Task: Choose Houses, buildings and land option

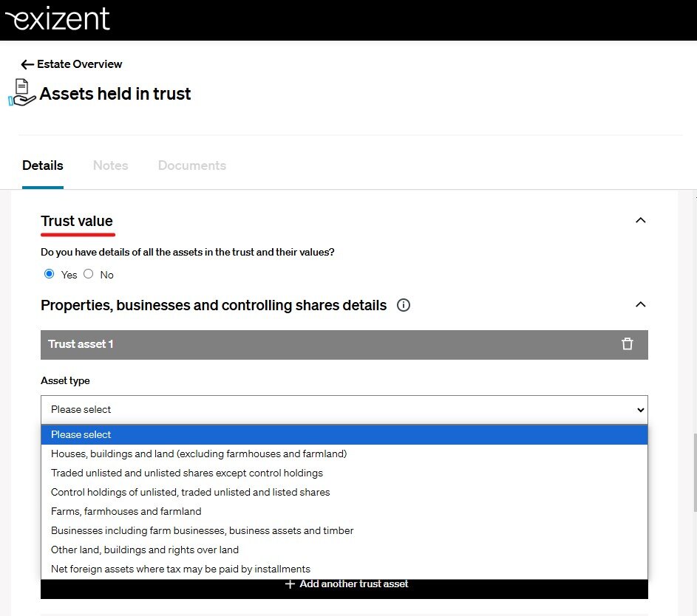Action: [199, 454]
